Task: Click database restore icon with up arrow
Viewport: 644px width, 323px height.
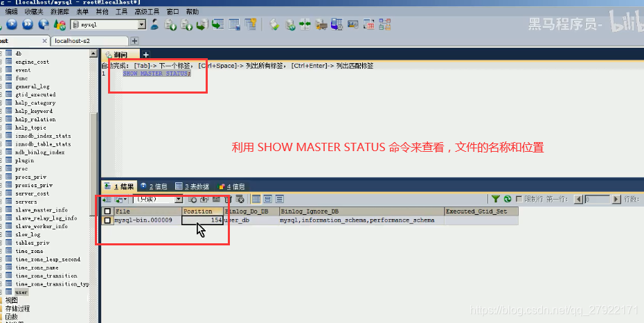Action: click(x=186, y=25)
